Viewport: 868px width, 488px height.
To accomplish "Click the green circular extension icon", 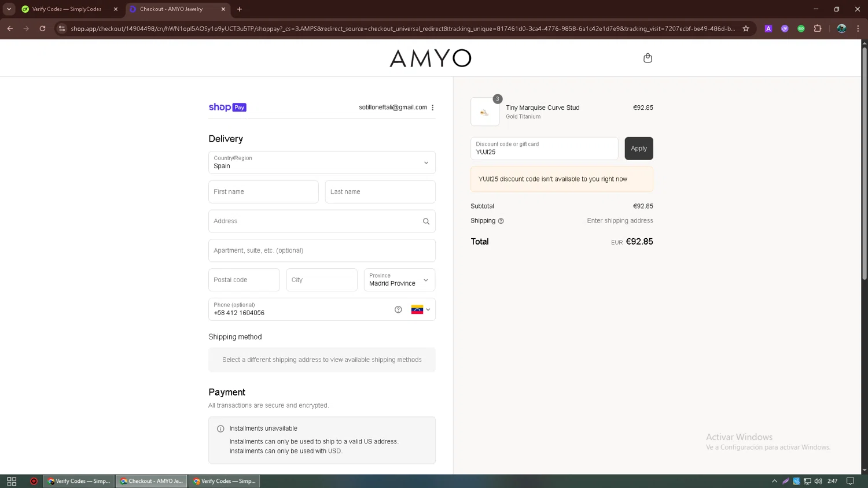I will click(x=801, y=28).
